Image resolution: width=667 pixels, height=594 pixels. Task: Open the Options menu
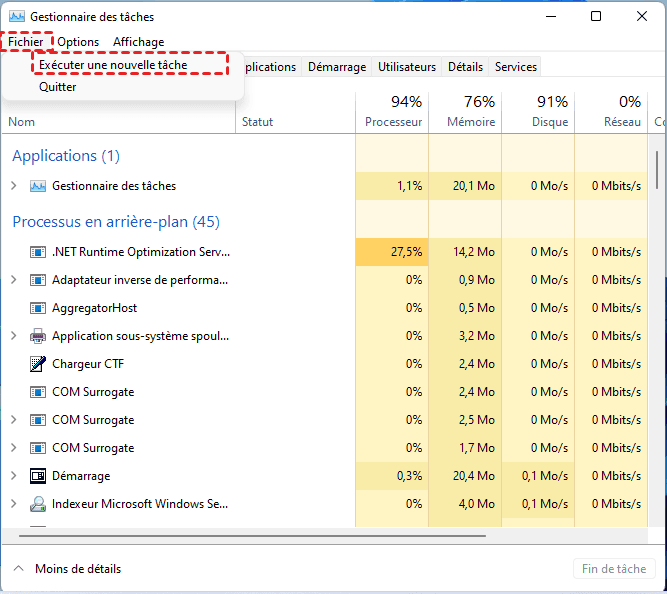click(x=78, y=42)
